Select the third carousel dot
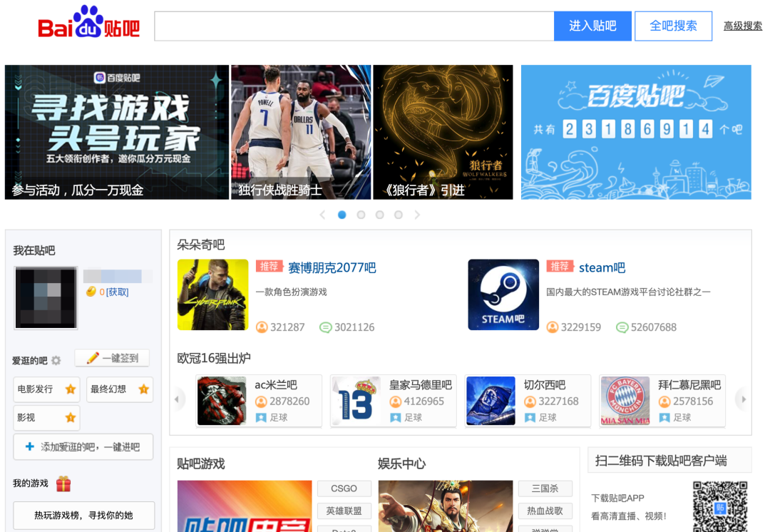The height and width of the screenshot is (532, 770). tap(379, 215)
